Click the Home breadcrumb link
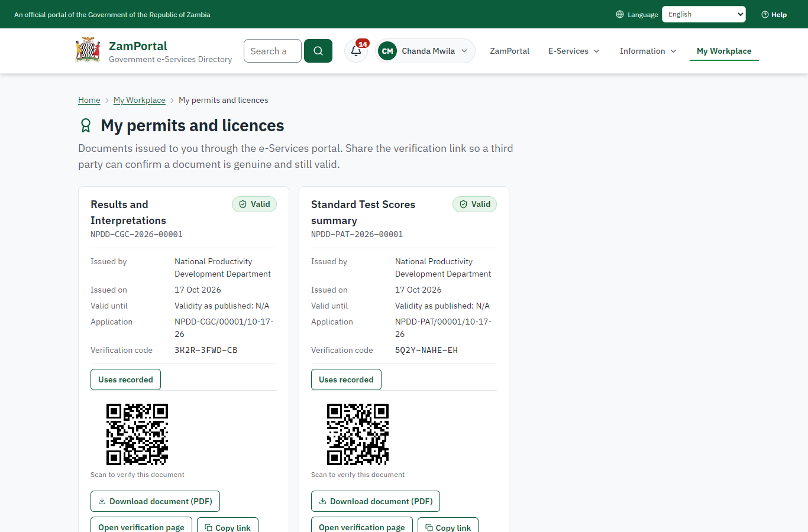 (x=89, y=100)
